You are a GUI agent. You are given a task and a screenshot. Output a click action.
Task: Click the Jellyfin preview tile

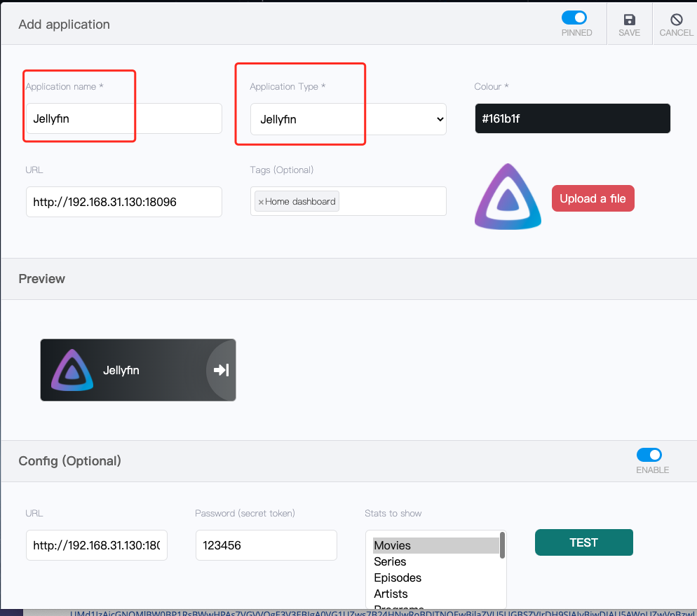tap(138, 370)
